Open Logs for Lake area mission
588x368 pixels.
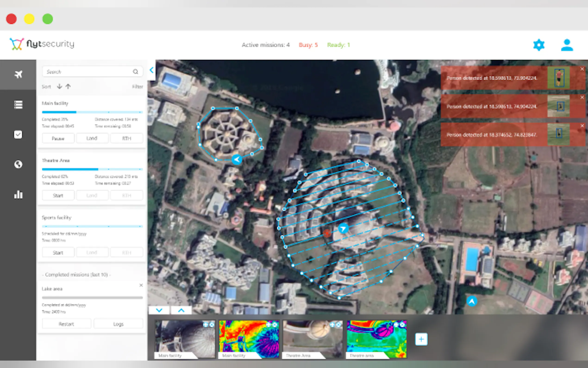pyautogui.click(x=118, y=324)
